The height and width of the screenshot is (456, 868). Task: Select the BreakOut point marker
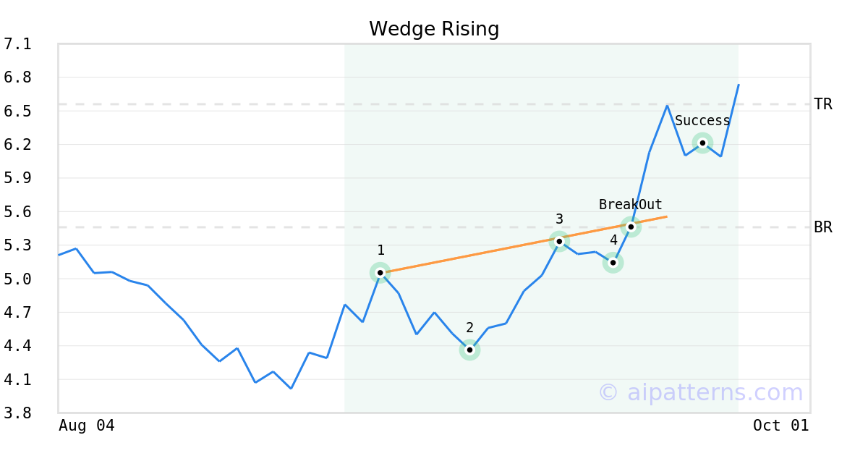coord(631,227)
